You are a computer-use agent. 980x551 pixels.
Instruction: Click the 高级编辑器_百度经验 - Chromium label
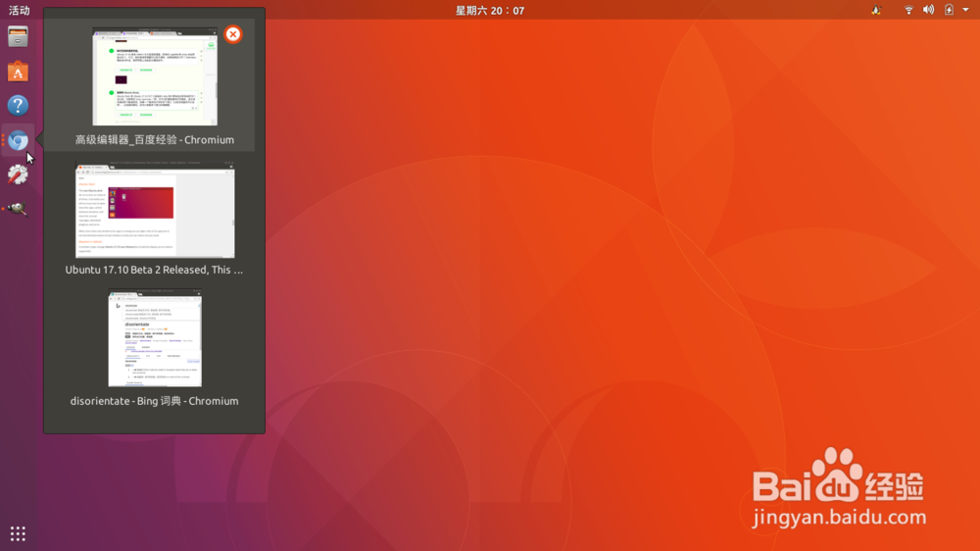[155, 139]
